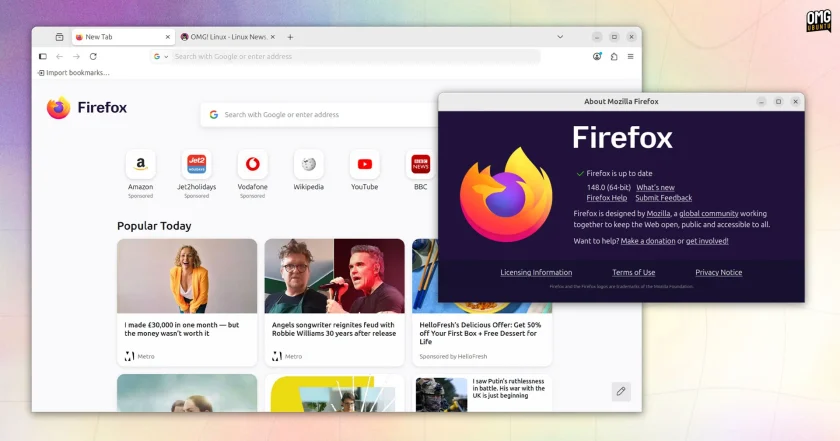Open Firefox Help link
Screen dimensions: 840x441
(606, 198)
